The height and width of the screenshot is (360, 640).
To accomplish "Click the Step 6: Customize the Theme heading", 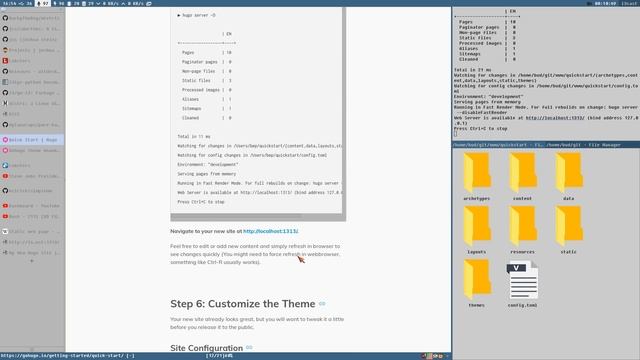I will [243, 304].
